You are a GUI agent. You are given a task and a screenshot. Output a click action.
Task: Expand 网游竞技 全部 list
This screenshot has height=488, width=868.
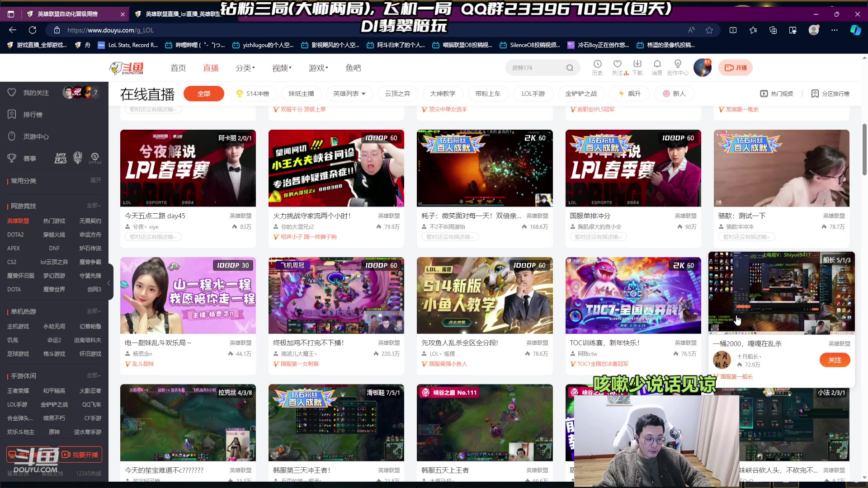94,206
